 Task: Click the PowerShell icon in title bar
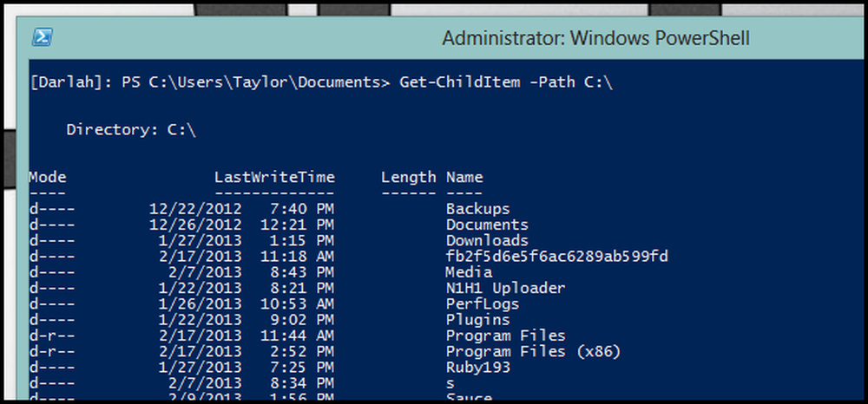point(42,37)
